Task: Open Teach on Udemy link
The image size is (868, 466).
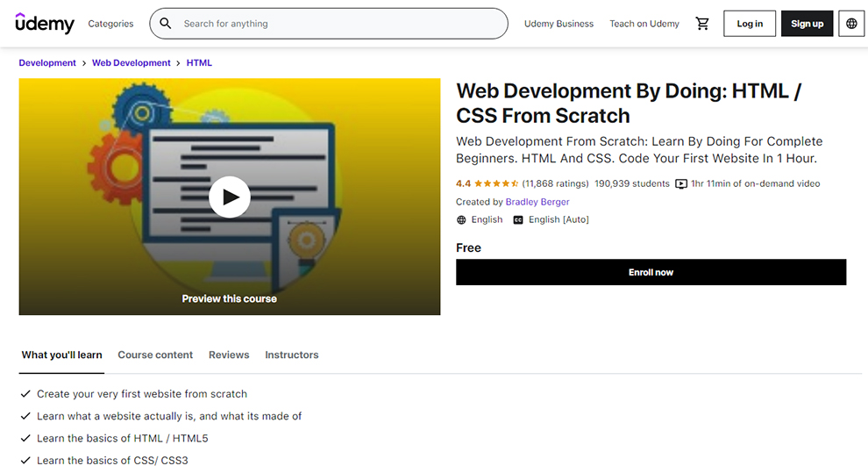Action: [x=644, y=24]
